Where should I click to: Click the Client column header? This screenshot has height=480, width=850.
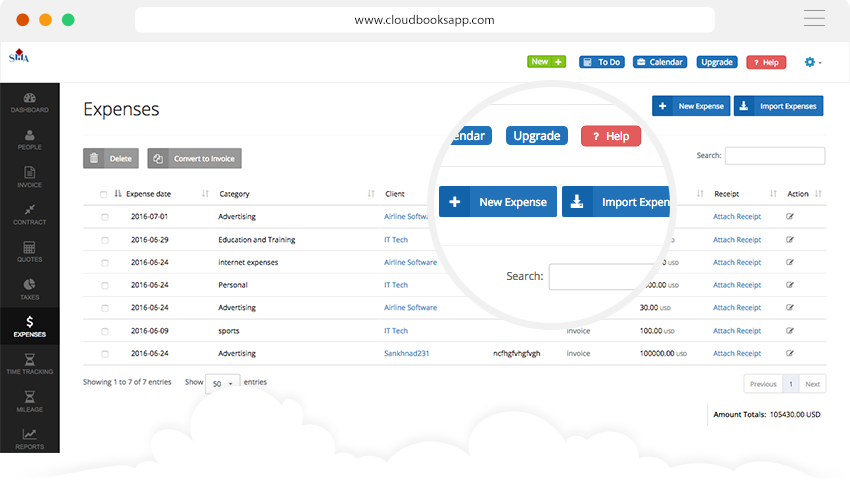click(x=395, y=194)
